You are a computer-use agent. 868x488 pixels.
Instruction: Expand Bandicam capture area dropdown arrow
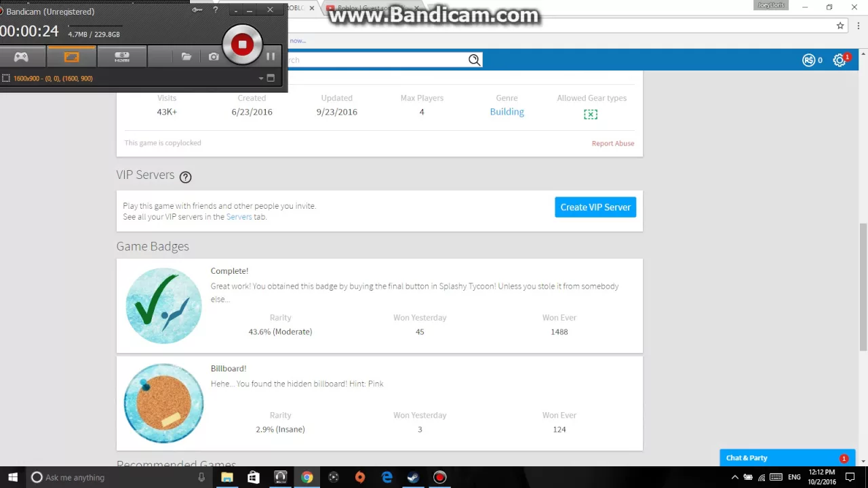(x=261, y=79)
